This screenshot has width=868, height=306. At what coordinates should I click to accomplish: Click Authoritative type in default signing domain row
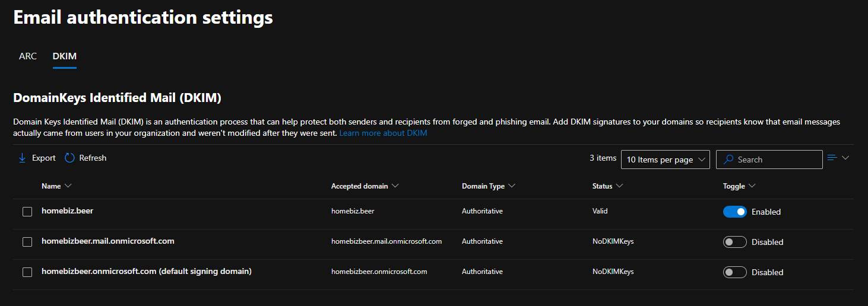(482, 272)
